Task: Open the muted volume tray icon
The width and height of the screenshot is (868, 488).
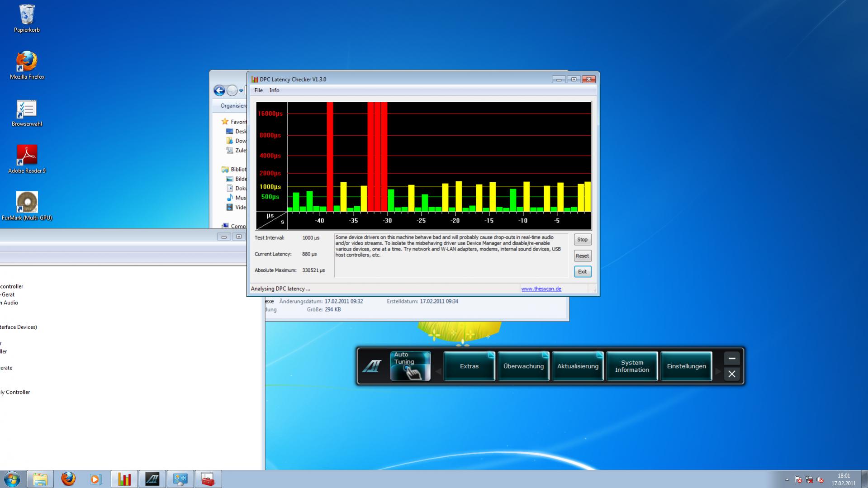Action: click(820, 479)
